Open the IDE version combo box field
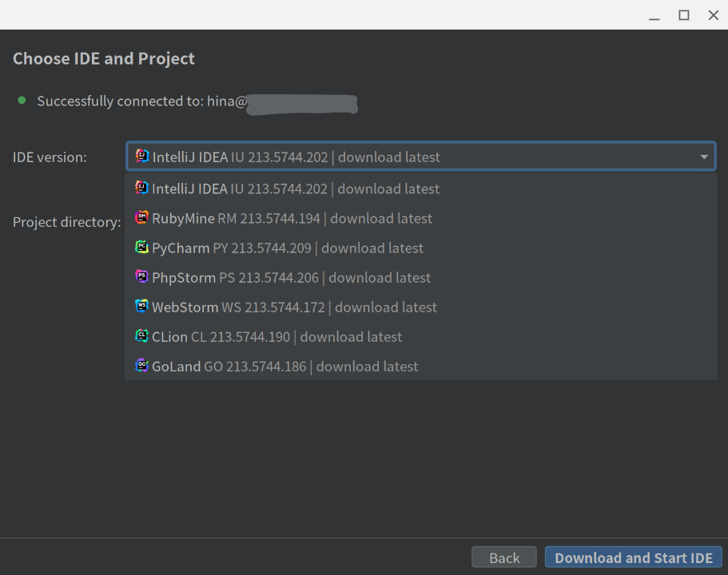Image resolution: width=728 pixels, height=575 pixels. click(x=420, y=157)
